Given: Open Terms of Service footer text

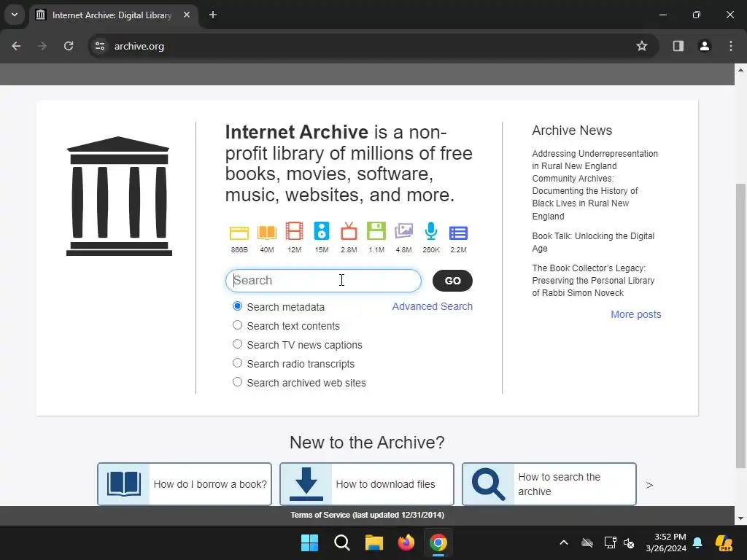Looking at the screenshot, I should coord(368,515).
